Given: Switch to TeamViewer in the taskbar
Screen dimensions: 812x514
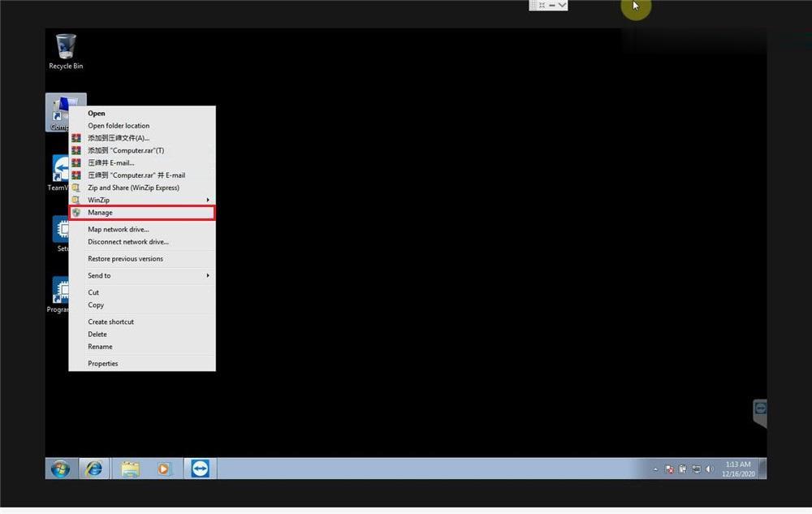Looking at the screenshot, I should 201,469.
